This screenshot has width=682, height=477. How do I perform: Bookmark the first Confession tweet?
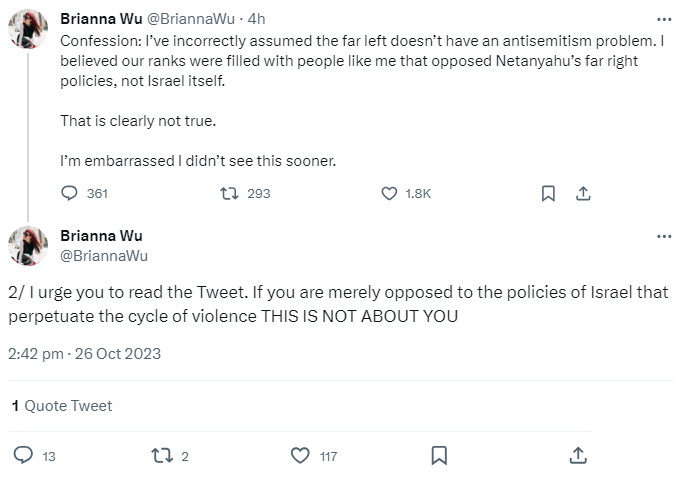coord(548,193)
